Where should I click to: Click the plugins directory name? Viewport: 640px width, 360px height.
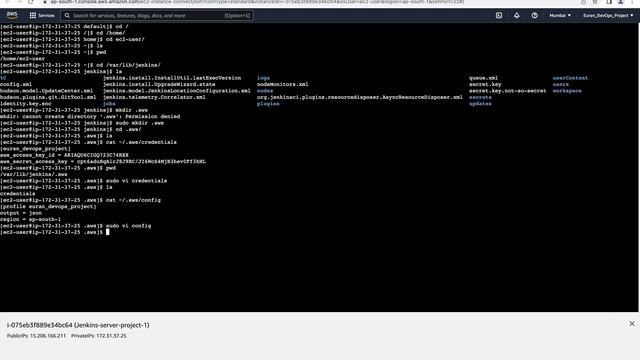click(x=268, y=104)
